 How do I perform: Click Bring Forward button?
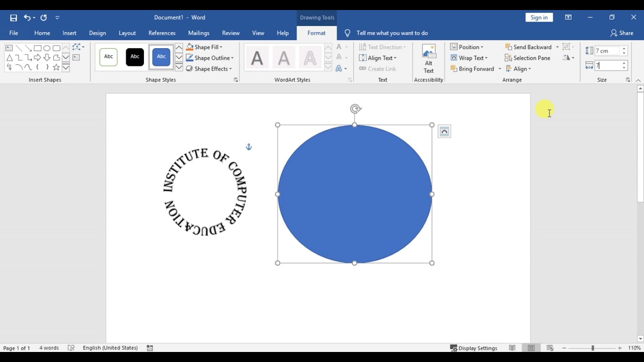click(472, 69)
